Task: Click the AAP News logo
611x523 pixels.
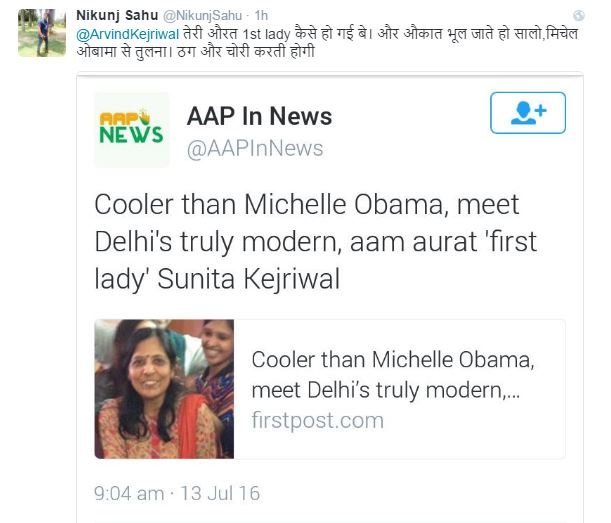Action: 132,130
